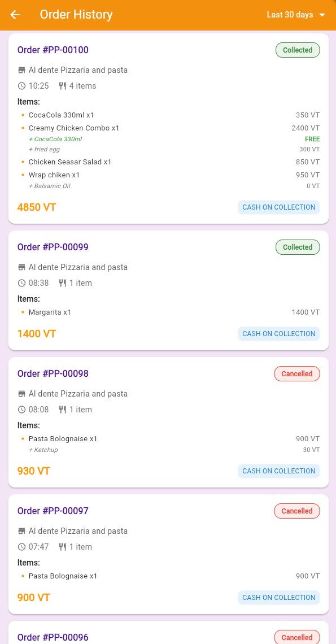336x644 pixels.
Task: Click the clock icon showing 07:47
Action: (x=21, y=547)
